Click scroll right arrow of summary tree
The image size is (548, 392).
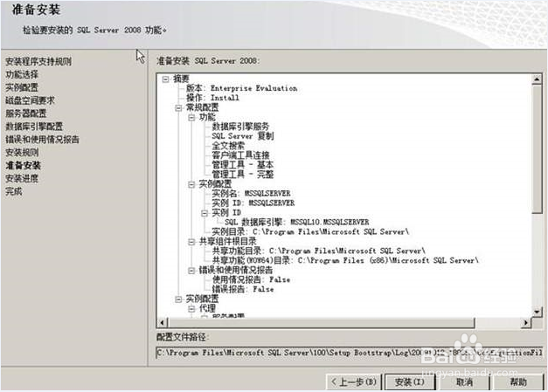click(525, 322)
